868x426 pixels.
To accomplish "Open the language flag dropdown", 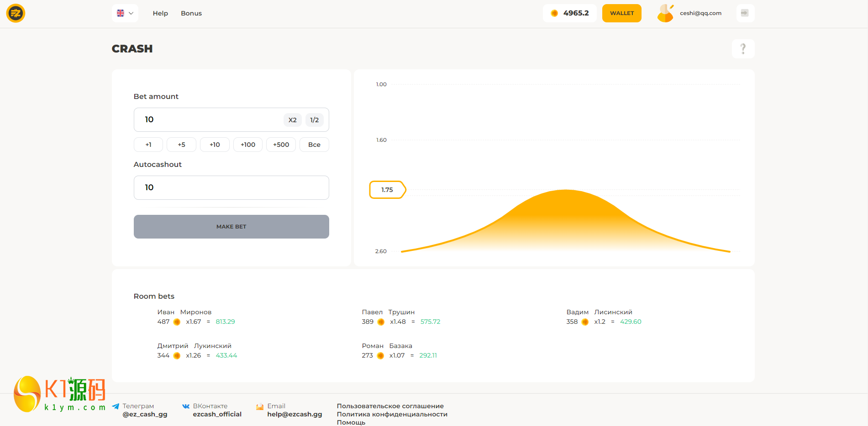I will 125,13.
